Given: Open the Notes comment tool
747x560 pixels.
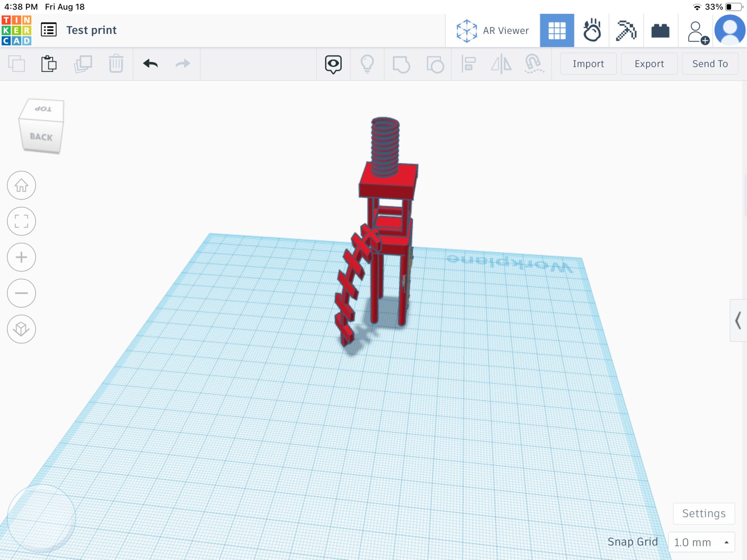Looking at the screenshot, I should point(333,63).
